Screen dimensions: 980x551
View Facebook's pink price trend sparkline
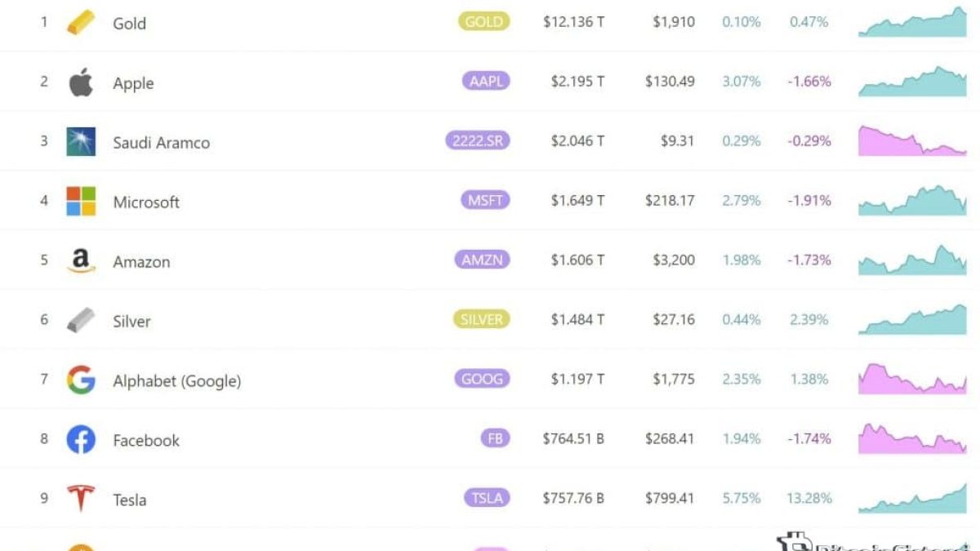coord(912,438)
